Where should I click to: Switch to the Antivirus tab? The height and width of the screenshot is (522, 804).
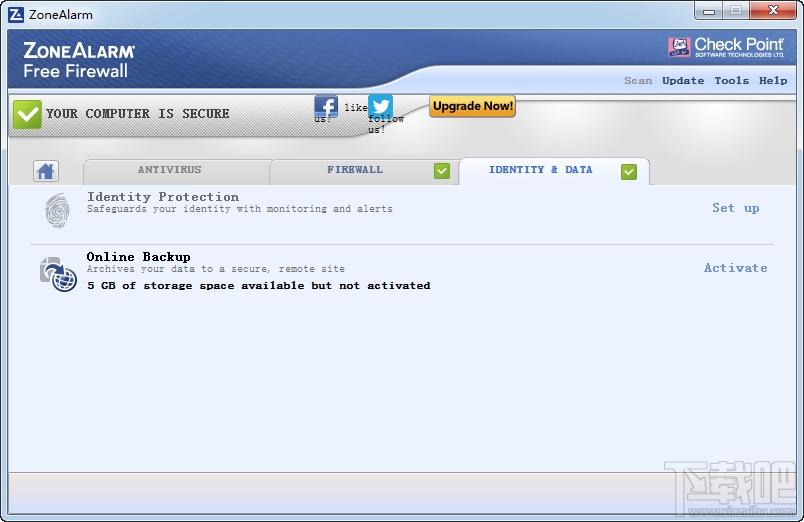(176, 171)
